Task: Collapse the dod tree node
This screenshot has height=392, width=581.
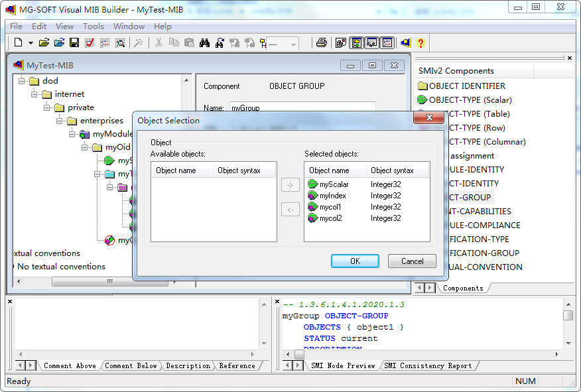Action: 22,81
